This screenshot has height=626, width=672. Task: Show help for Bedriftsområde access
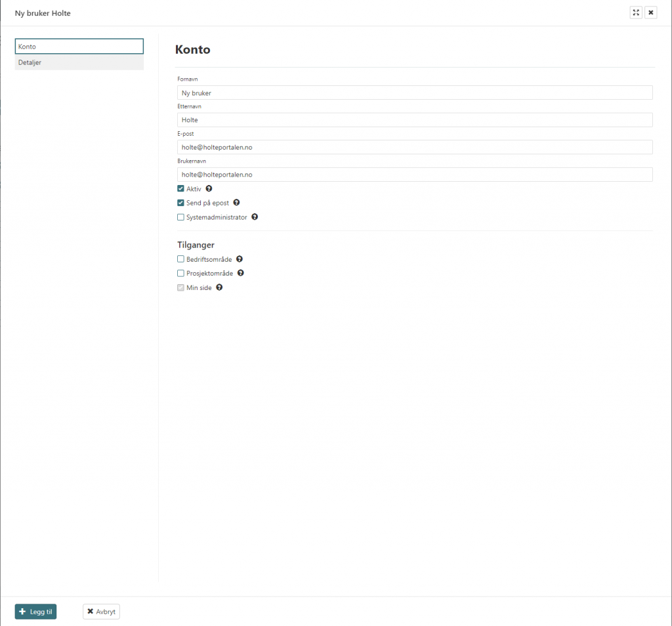(x=240, y=259)
